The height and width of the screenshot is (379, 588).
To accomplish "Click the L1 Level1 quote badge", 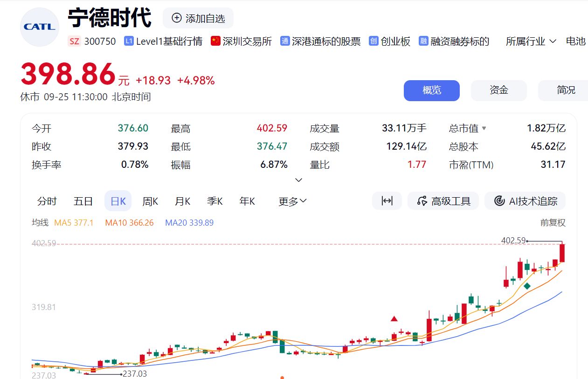I will pyautogui.click(x=128, y=41).
